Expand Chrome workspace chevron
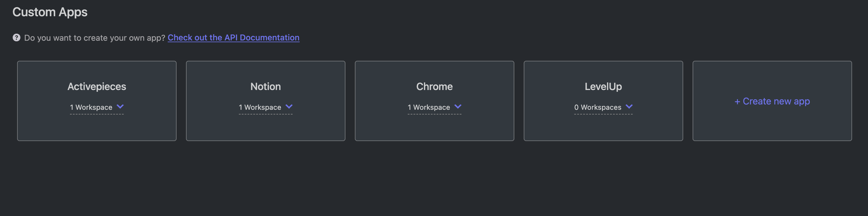 pyautogui.click(x=458, y=107)
